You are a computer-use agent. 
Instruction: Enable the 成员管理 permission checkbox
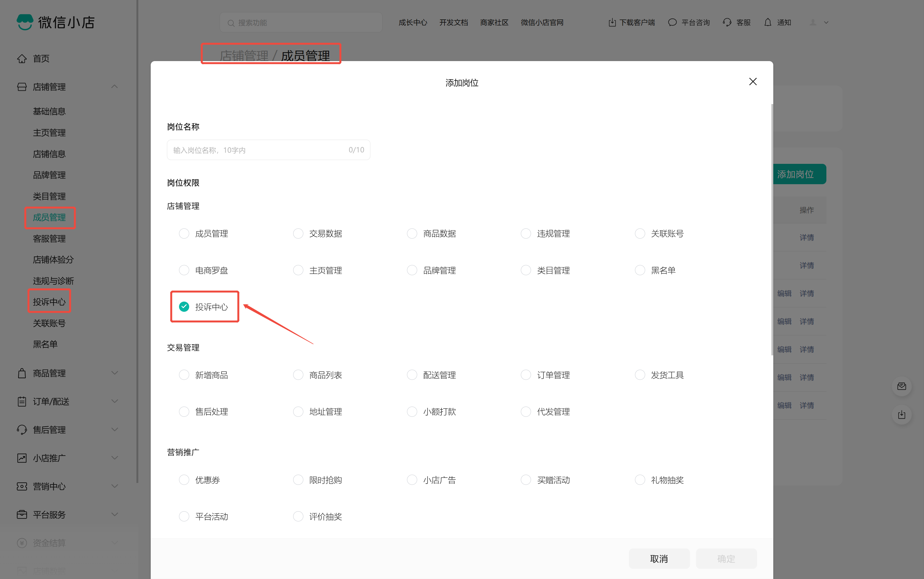pos(184,234)
